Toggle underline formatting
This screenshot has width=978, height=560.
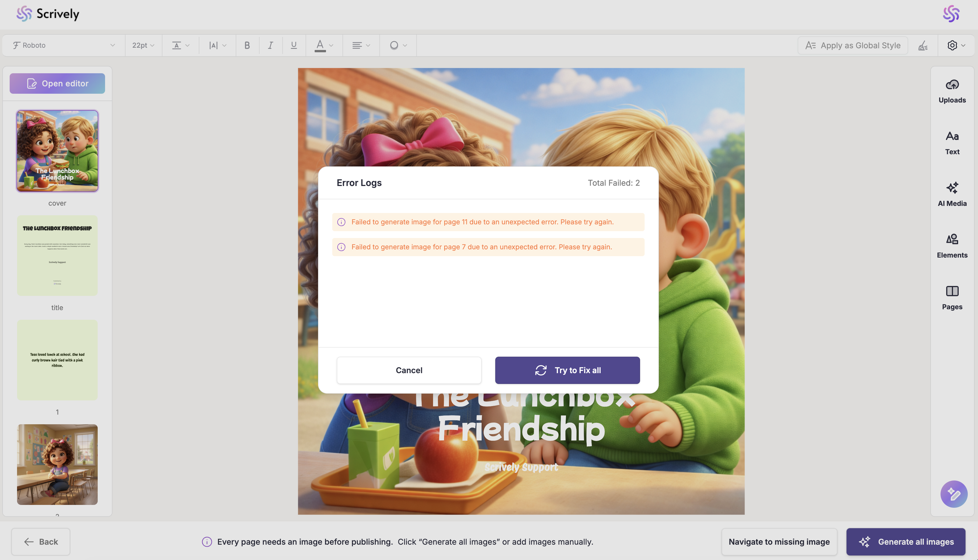(294, 45)
